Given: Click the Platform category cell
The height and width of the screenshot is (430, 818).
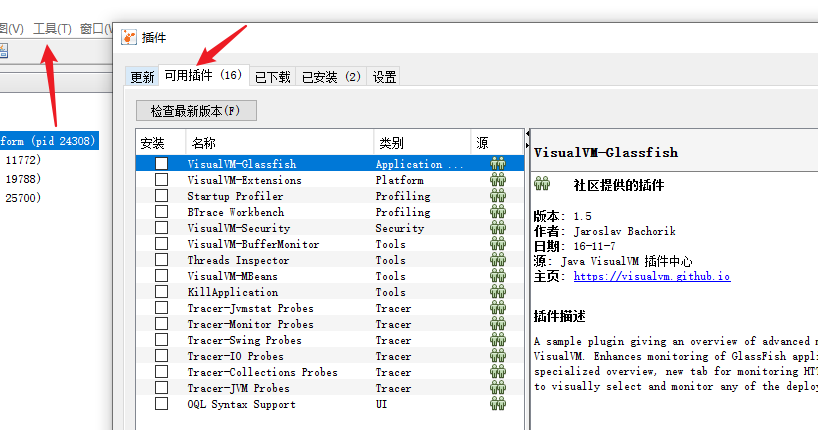Looking at the screenshot, I should 400,180.
